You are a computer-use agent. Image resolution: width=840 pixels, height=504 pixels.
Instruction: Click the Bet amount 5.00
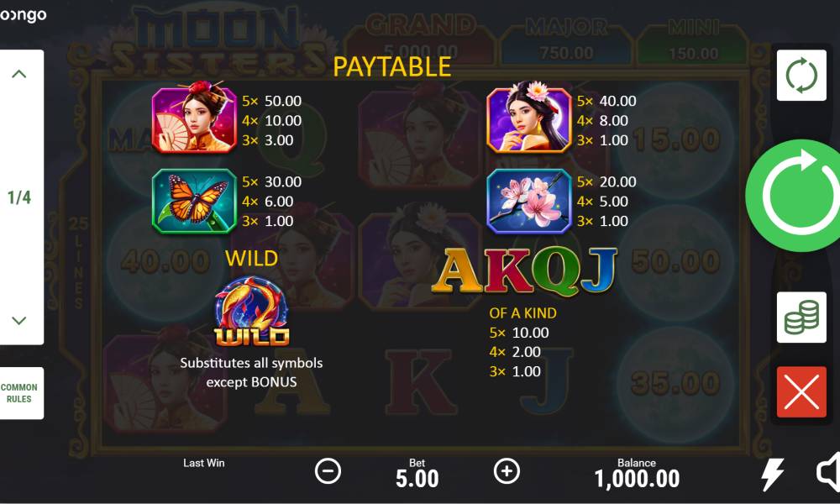[417, 478]
